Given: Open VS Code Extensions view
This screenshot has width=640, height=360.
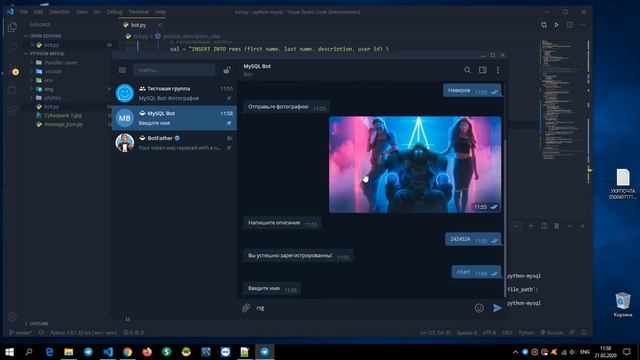Looking at the screenshot, I should coord(12,110).
